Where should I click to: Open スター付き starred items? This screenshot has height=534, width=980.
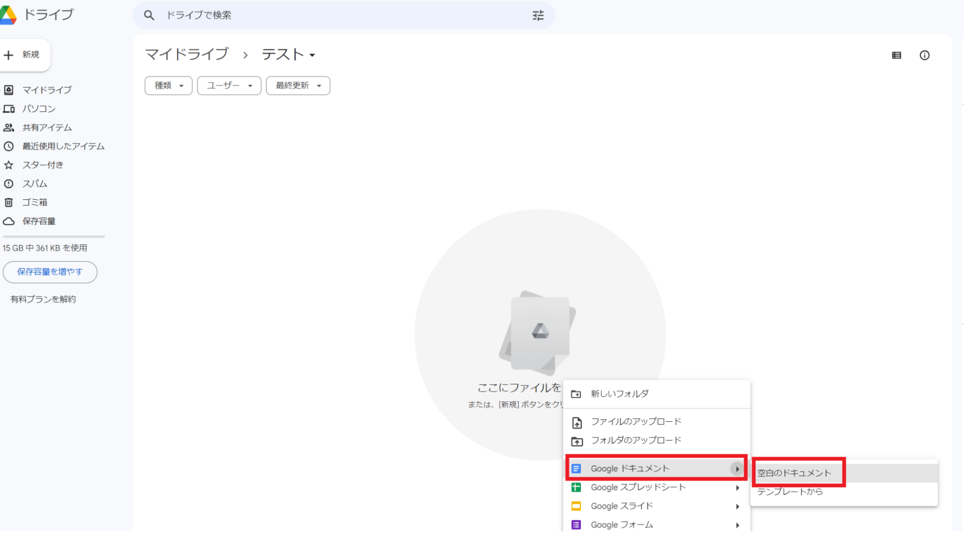[x=42, y=165]
